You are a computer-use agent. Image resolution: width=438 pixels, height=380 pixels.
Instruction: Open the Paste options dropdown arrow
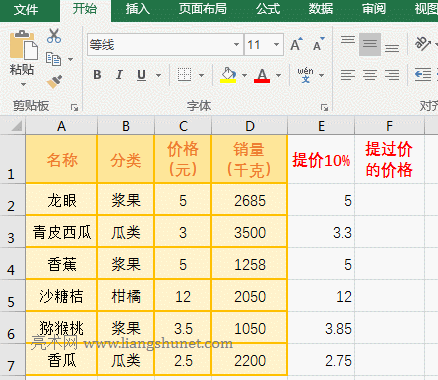tap(23, 84)
